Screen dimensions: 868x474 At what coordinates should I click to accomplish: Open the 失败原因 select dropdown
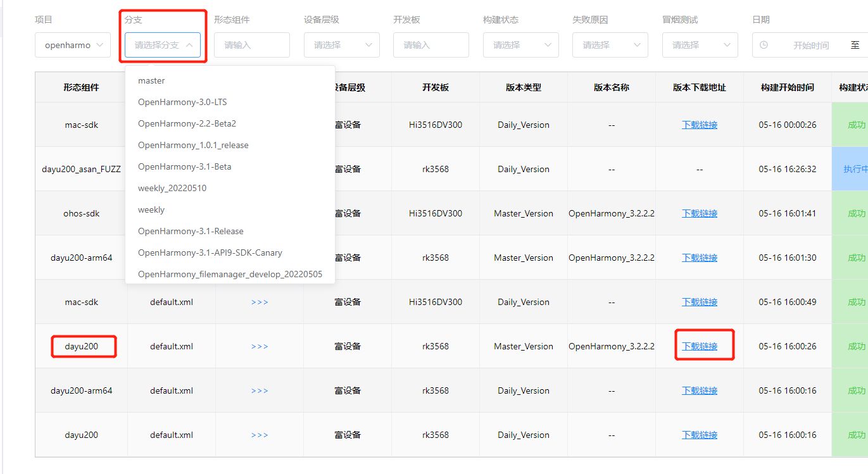610,45
